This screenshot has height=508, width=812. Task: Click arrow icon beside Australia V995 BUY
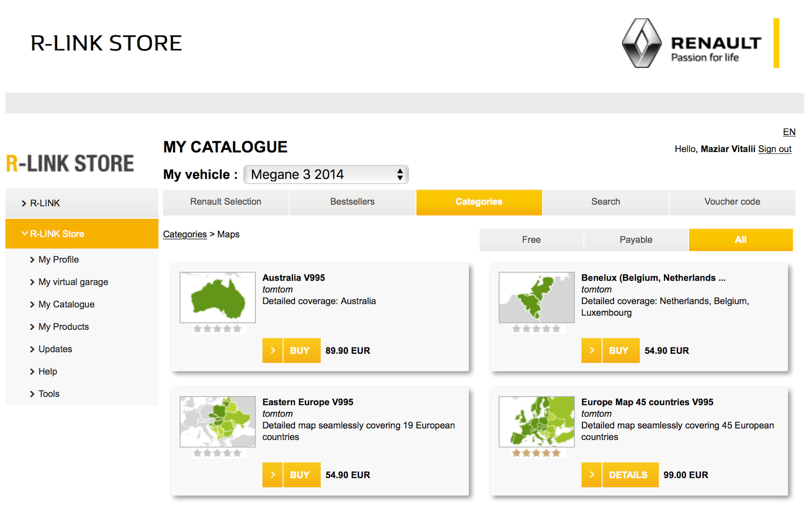pos(272,351)
